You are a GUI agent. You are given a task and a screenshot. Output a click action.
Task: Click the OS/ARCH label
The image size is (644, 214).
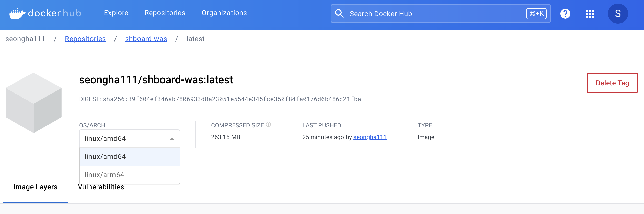(x=92, y=125)
